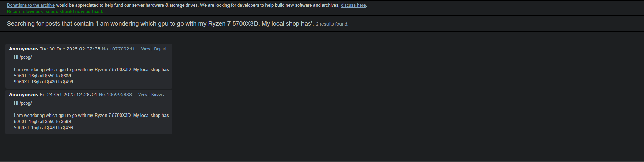The image size is (644, 162).
Task: Select the 'Fri 24 Oct 2025 12:28:01' timestamp
Action: [x=69, y=95]
